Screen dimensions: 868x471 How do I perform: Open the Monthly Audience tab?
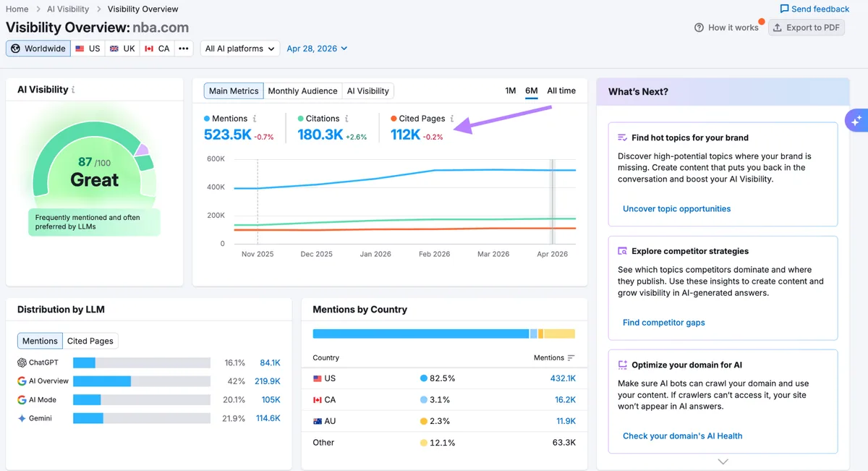click(302, 91)
